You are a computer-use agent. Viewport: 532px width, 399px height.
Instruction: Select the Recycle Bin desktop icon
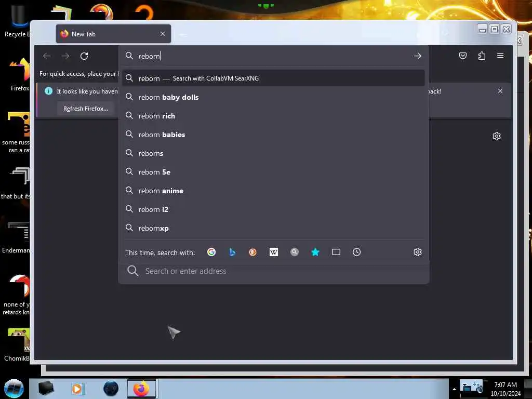[x=16, y=21]
